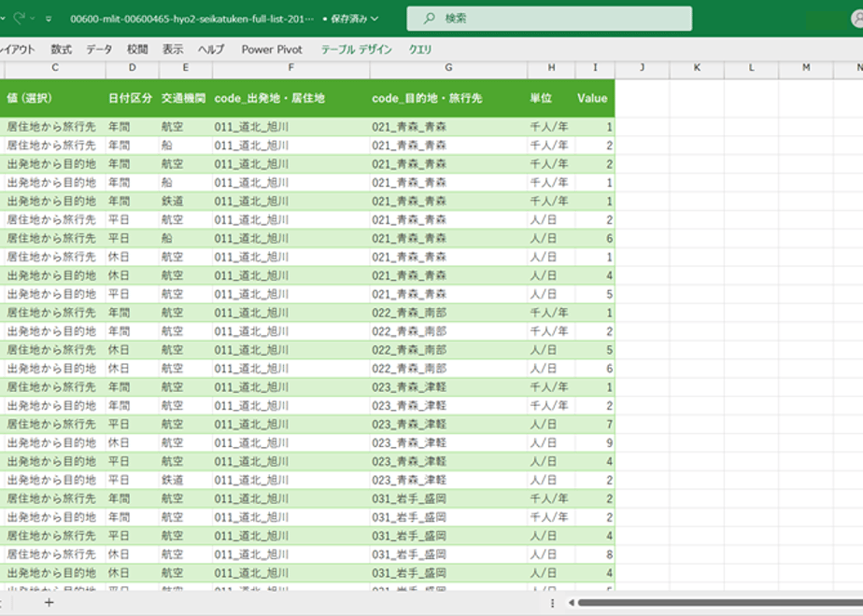Click the workbook file name in title bar
The height and width of the screenshot is (616, 863).
[x=191, y=19]
